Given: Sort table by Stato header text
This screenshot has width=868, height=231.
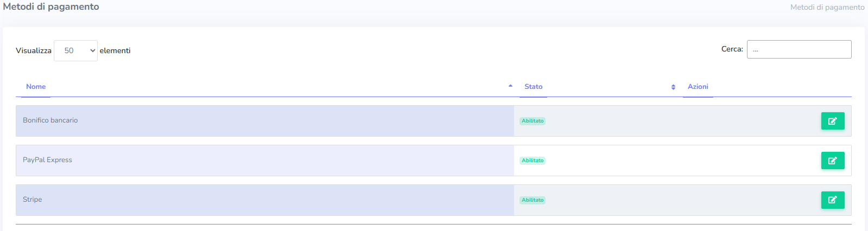Looking at the screenshot, I should (x=533, y=87).
